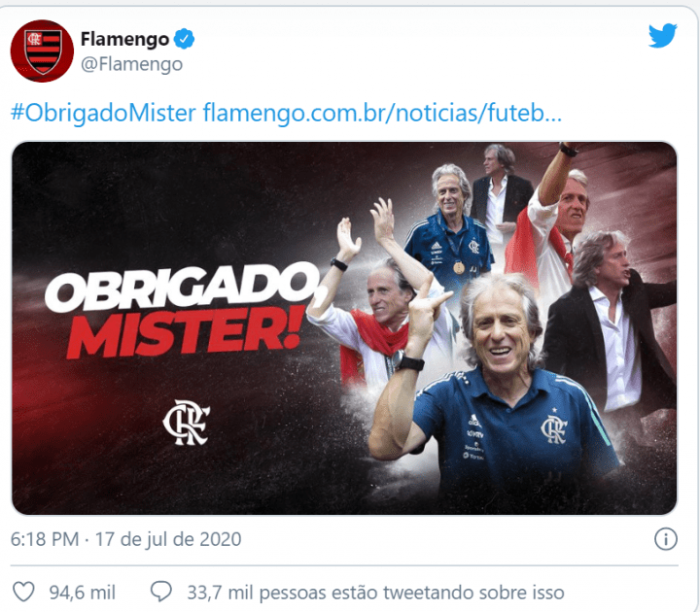Click the blue verified badge

[184, 39]
